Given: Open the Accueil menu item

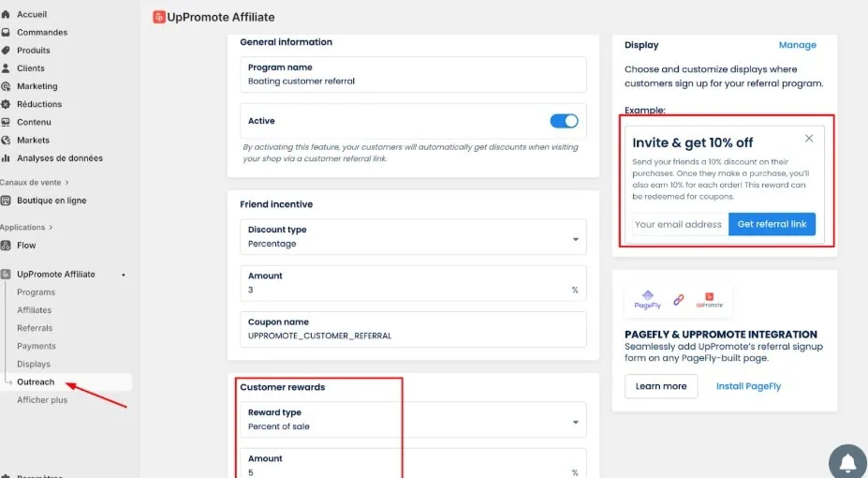Looking at the screenshot, I should tap(32, 14).
